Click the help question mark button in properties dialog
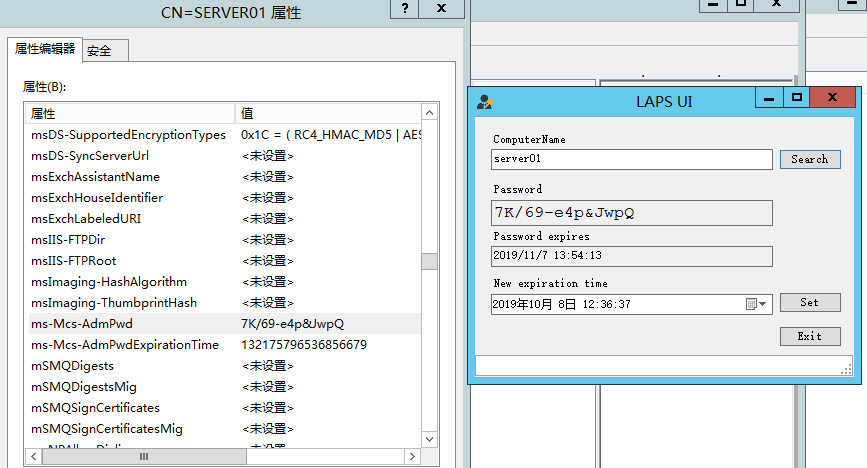 coord(405,9)
